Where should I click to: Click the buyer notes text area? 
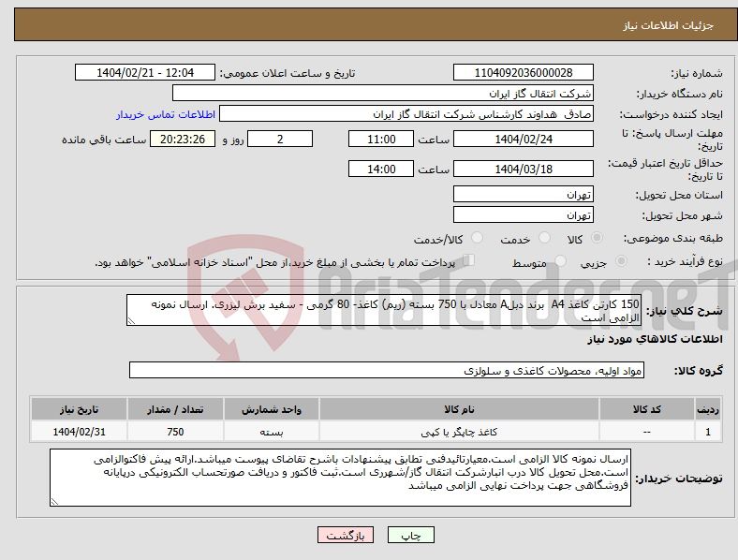(x=340, y=478)
